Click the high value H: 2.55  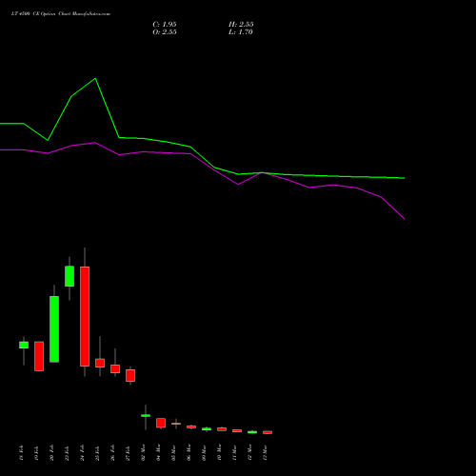pos(241,24)
